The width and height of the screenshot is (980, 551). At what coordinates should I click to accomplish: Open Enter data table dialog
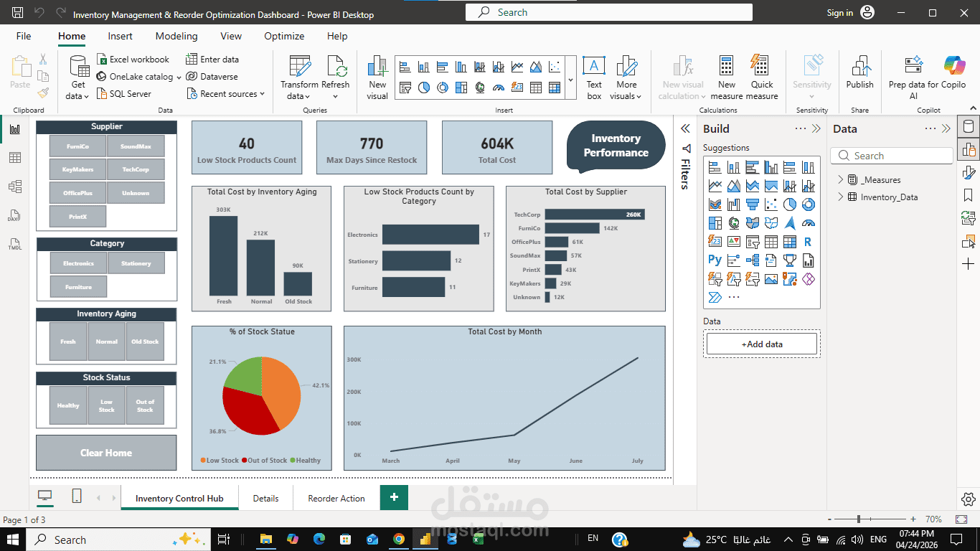click(212, 60)
